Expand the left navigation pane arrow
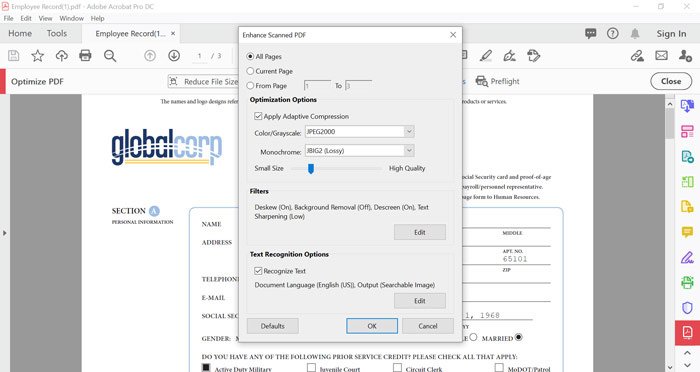Viewport: 700px width, 372px height. (4, 233)
